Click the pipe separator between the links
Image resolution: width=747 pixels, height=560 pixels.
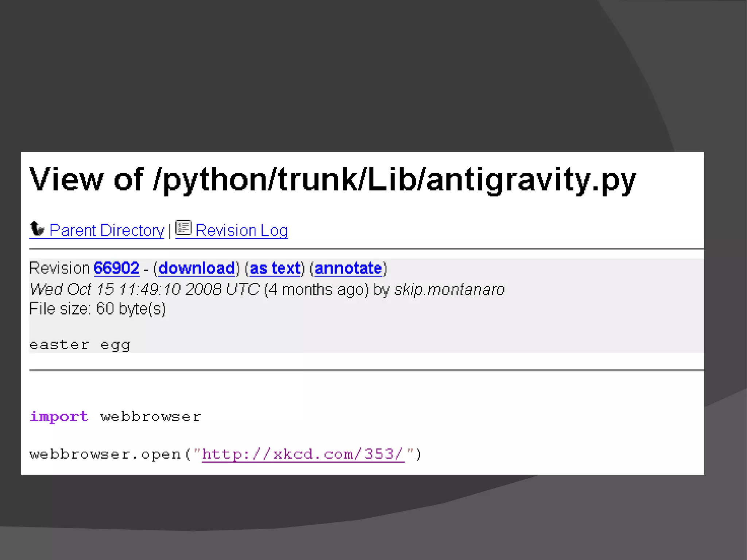coord(170,231)
